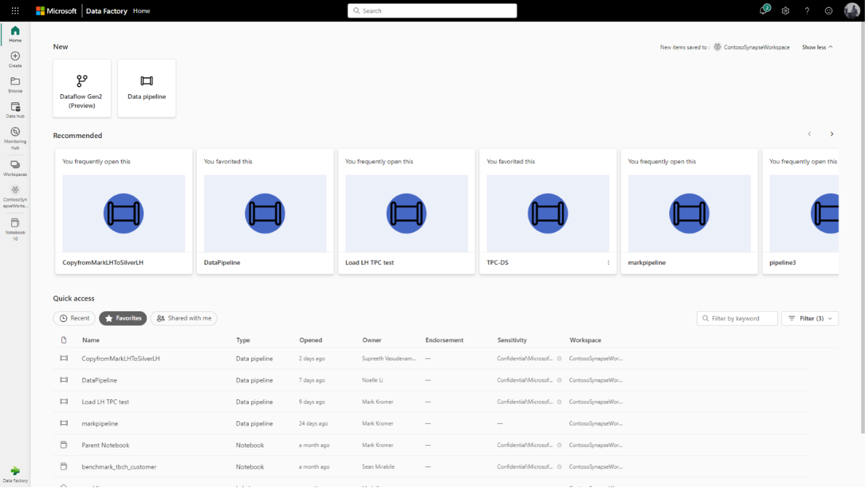Select the Favorites tab
The height and width of the screenshot is (489, 868).
pos(123,318)
